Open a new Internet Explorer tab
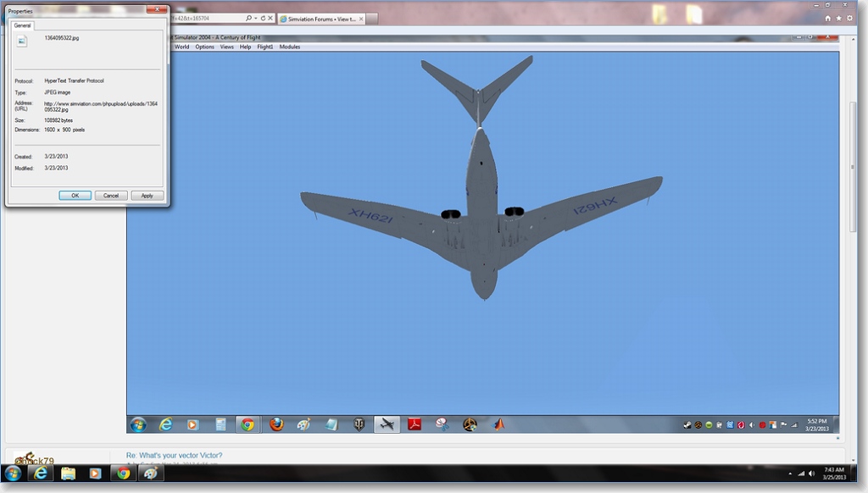Screen dimensions: 868x493 pyautogui.click(x=373, y=19)
